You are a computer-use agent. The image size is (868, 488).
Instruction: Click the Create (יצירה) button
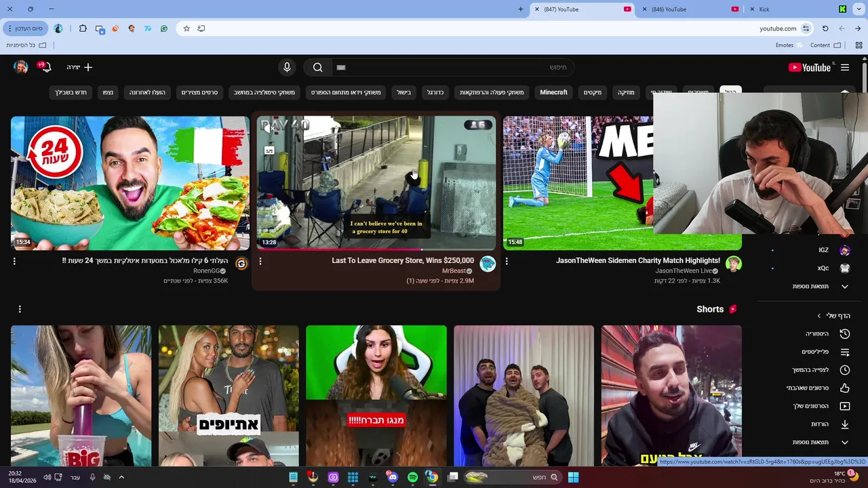[x=79, y=67]
